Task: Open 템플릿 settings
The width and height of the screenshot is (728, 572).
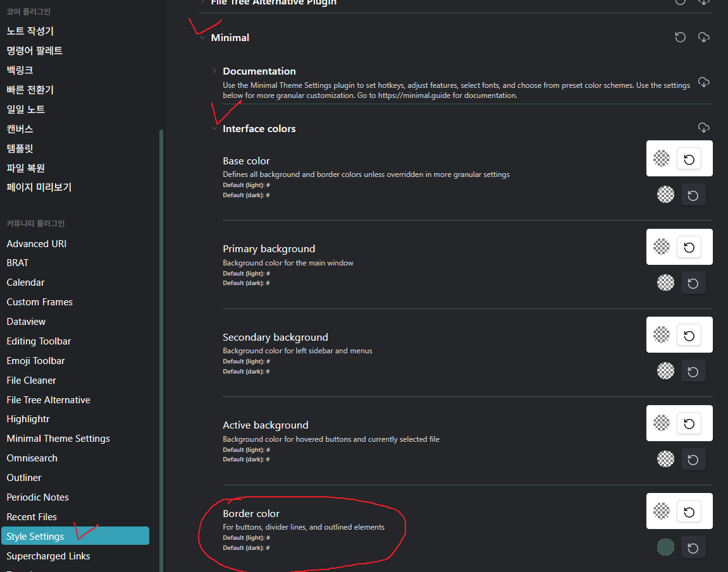Action: pos(20,149)
